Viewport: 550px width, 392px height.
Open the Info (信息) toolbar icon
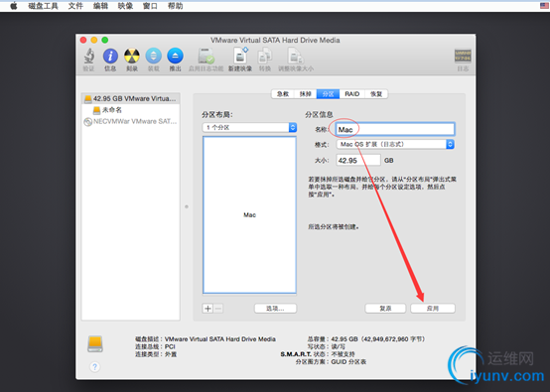[x=110, y=57]
